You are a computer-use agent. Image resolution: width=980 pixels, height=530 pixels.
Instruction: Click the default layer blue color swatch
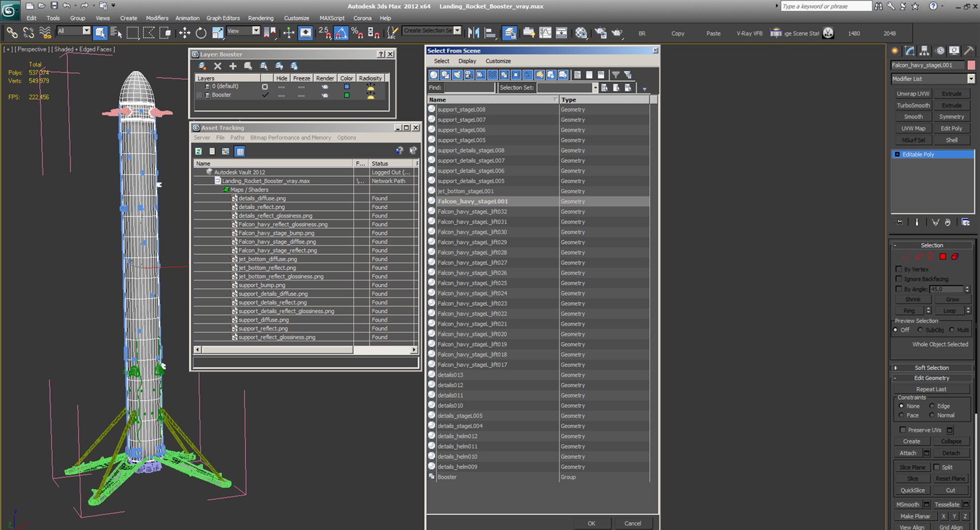point(347,86)
